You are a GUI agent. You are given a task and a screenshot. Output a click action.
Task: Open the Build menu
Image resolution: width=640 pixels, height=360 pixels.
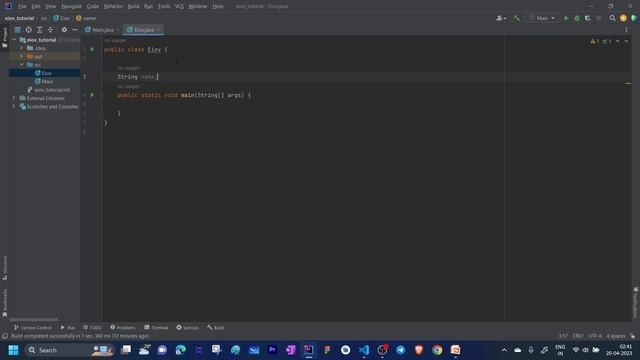[133, 6]
